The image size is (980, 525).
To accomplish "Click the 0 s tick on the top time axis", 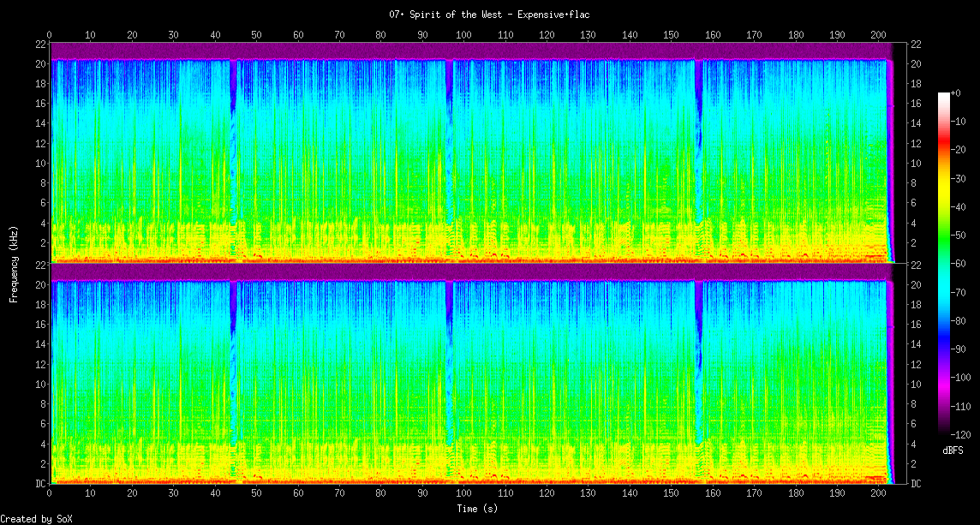I will click(x=50, y=34).
